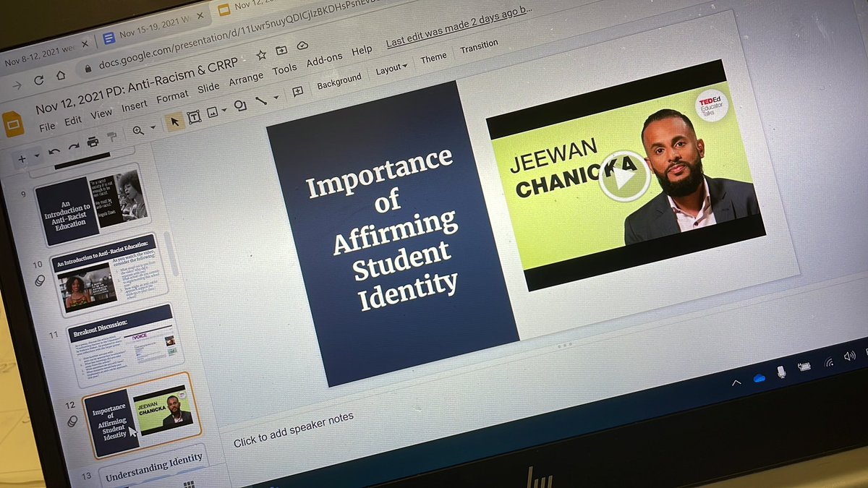Click the Zoom magnifier tool
The width and height of the screenshot is (868, 488).
[x=137, y=131]
